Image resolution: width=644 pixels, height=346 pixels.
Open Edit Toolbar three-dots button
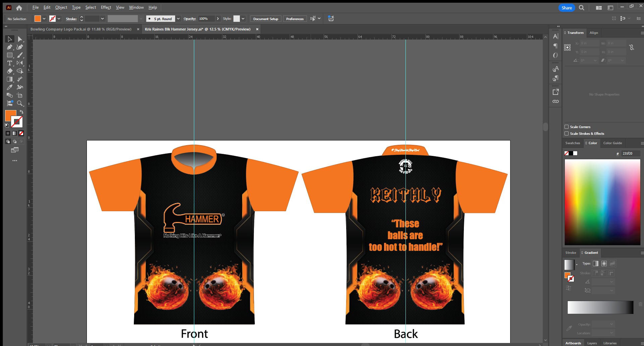click(15, 161)
